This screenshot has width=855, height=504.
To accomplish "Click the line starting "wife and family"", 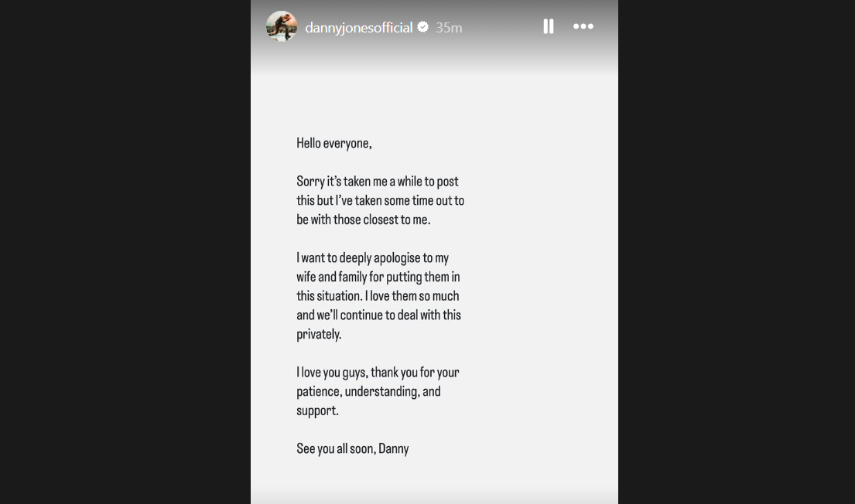I will (x=378, y=277).
